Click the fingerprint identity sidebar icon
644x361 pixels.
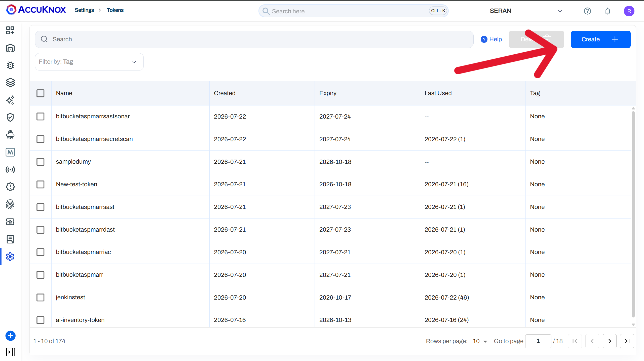pyautogui.click(x=10, y=204)
